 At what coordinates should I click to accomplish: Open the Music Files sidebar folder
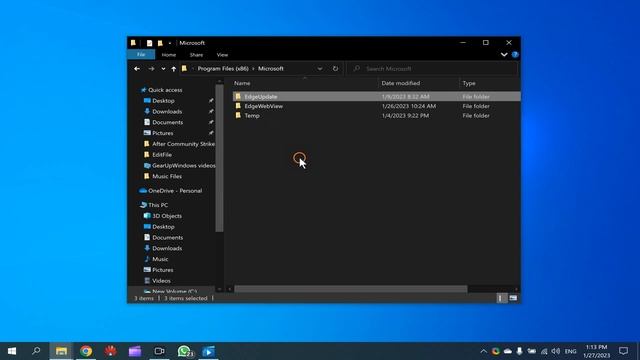[x=167, y=176]
